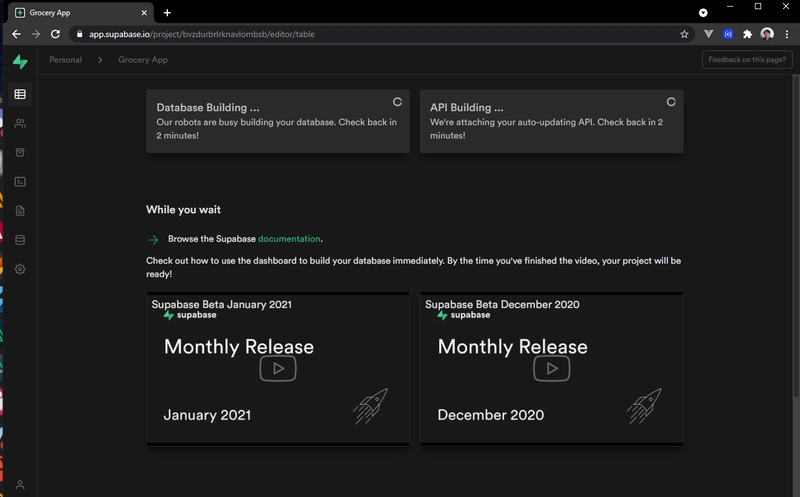The height and width of the screenshot is (497, 800).
Task: Click the 'While you wait' heading
Action: click(183, 210)
